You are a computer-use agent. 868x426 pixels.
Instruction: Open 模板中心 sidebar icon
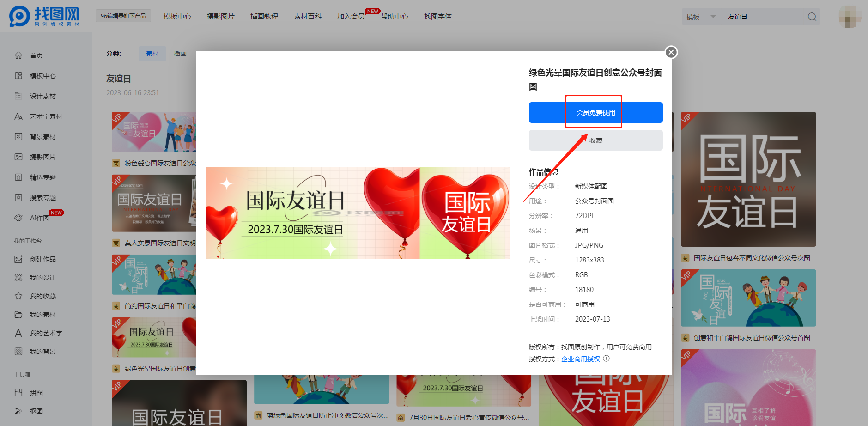point(18,76)
